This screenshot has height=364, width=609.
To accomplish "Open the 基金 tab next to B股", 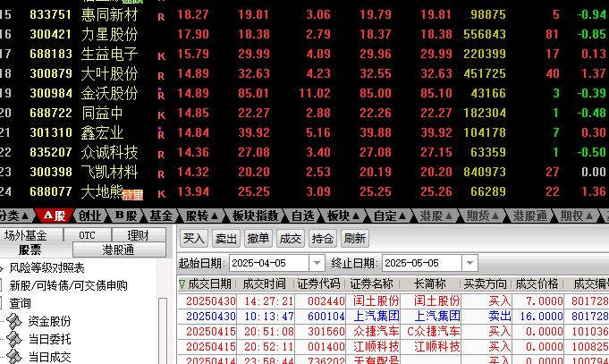I will [161, 216].
